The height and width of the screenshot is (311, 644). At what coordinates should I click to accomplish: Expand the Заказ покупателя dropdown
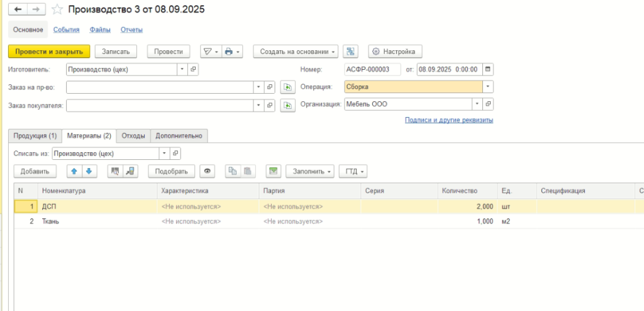pyautogui.click(x=258, y=105)
